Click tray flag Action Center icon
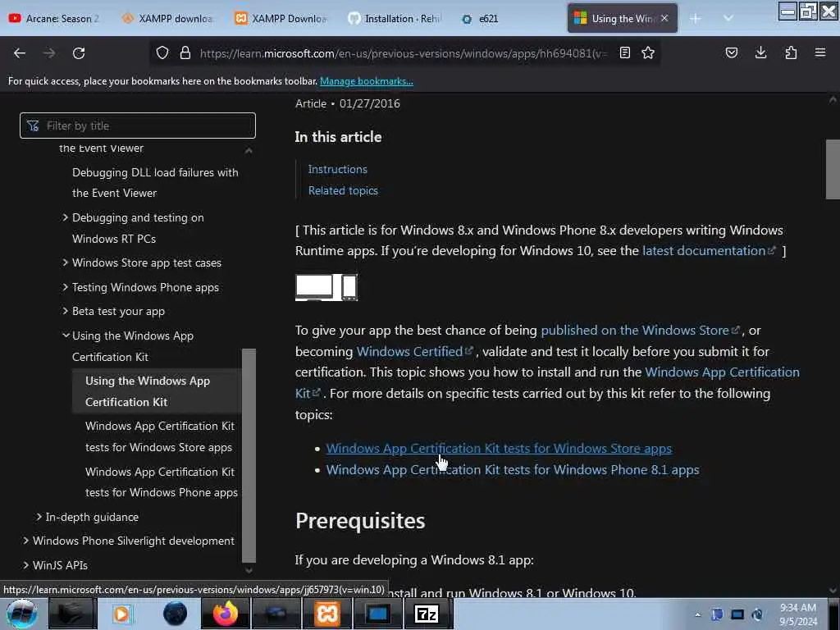 [x=717, y=614]
